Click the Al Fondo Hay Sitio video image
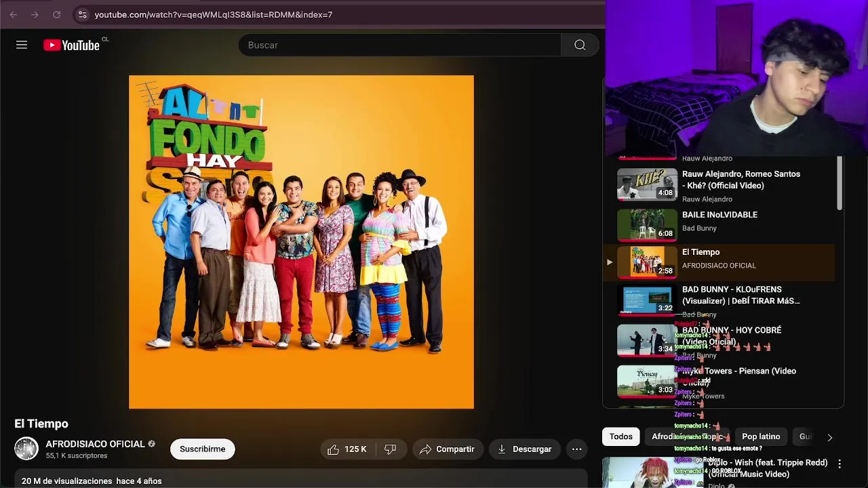Screen dimensions: 868x488 pyautogui.click(x=301, y=242)
